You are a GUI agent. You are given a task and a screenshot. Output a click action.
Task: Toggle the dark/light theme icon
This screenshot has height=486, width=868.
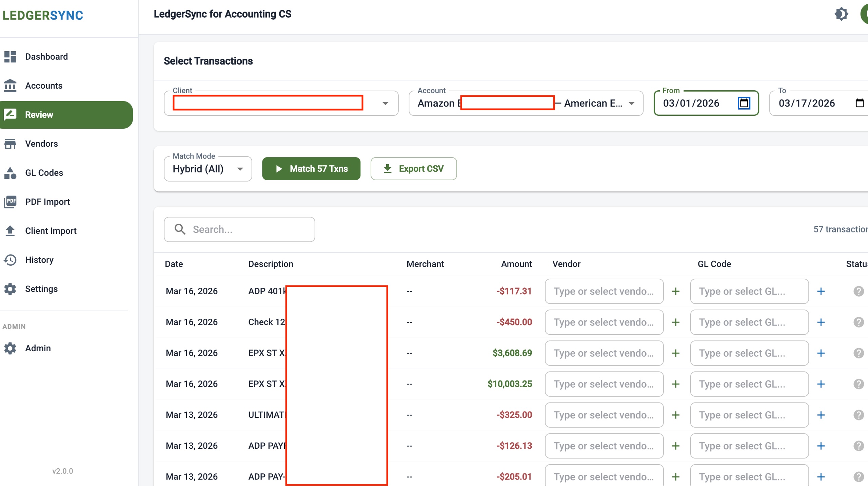(x=841, y=14)
